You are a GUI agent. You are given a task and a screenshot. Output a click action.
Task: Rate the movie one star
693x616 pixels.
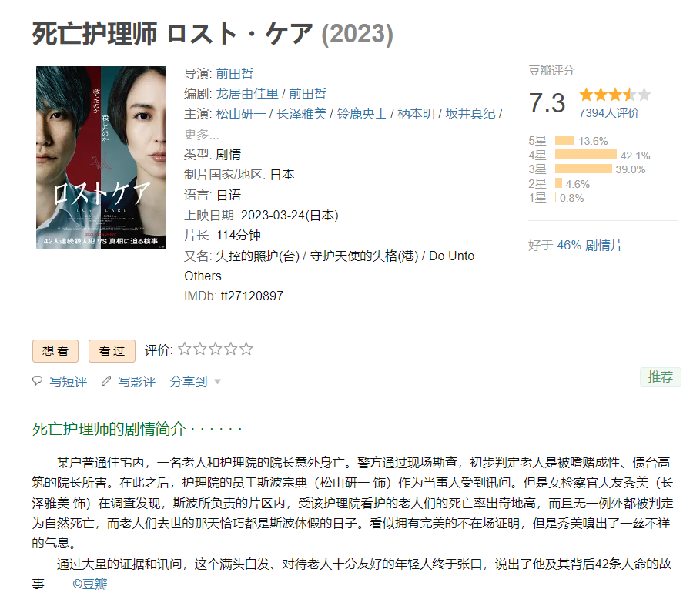pyautogui.click(x=184, y=349)
